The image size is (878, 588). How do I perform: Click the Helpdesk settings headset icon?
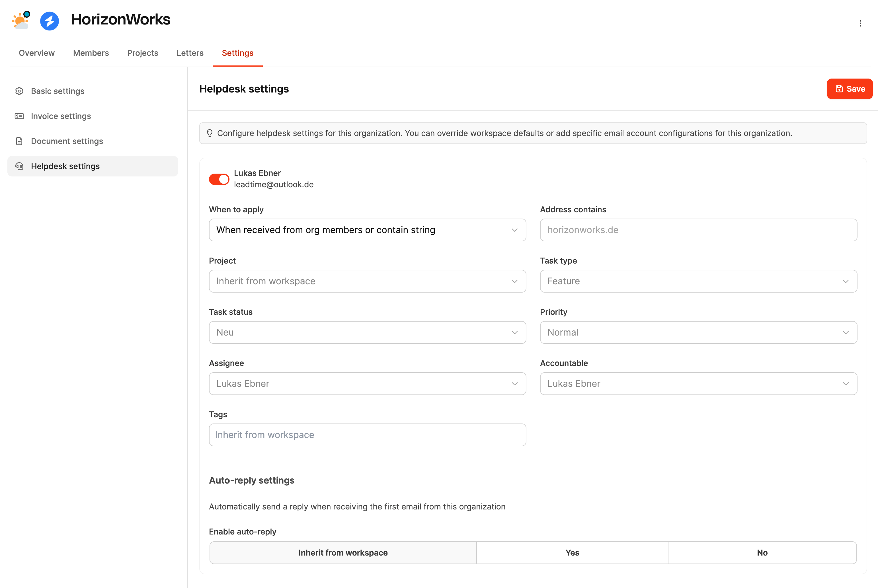point(19,166)
